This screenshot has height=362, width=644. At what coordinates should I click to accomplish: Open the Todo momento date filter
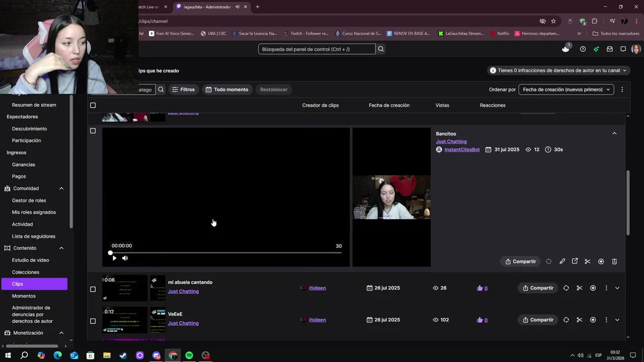pyautogui.click(x=227, y=89)
